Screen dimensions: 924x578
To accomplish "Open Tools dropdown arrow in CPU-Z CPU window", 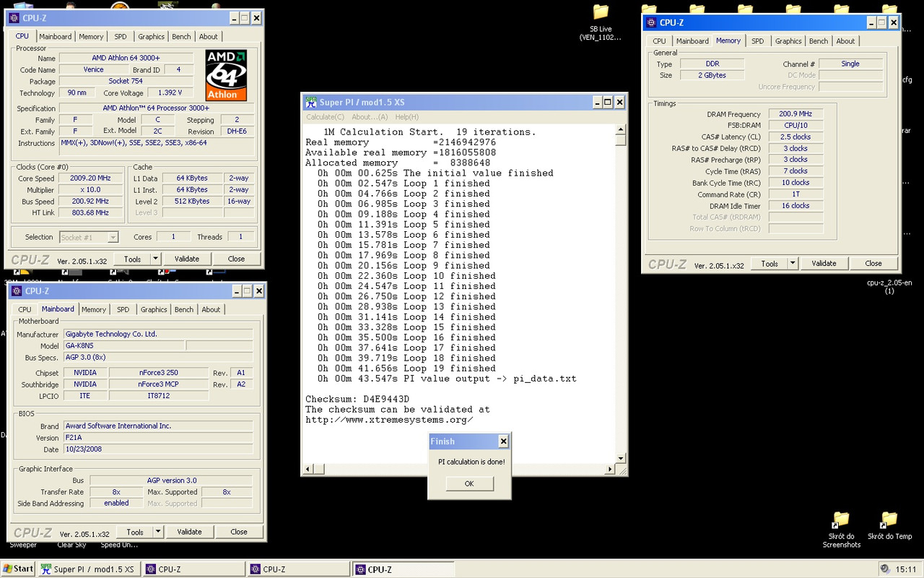I will pos(155,259).
